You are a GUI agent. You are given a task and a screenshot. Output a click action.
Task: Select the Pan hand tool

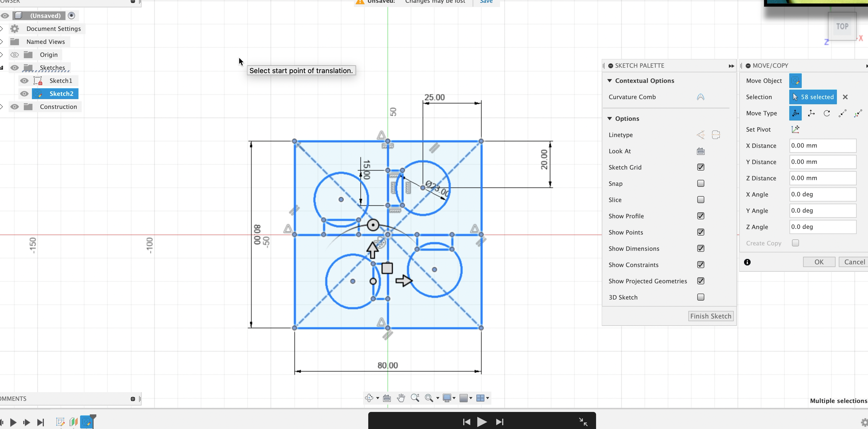(401, 398)
